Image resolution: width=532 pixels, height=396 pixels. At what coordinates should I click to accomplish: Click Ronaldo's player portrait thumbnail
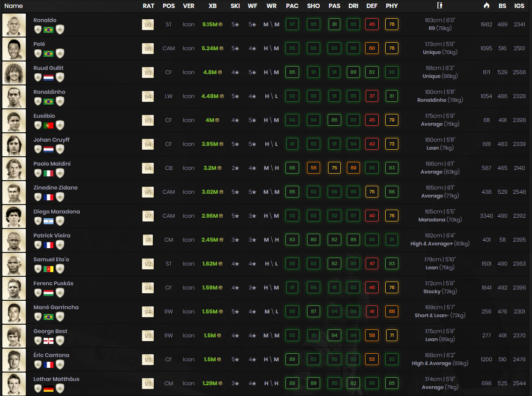tap(14, 25)
